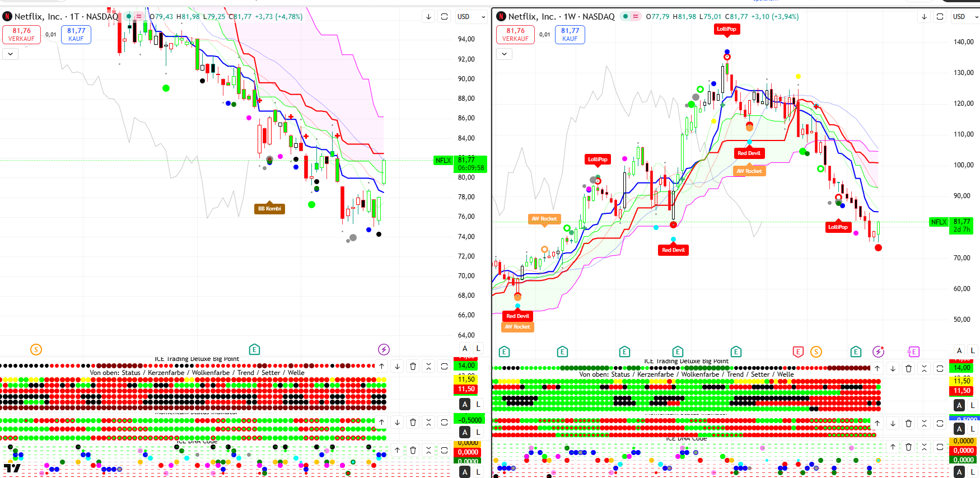
Task: Click lightning news event icon on daily chart
Action: pyautogui.click(x=384, y=350)
